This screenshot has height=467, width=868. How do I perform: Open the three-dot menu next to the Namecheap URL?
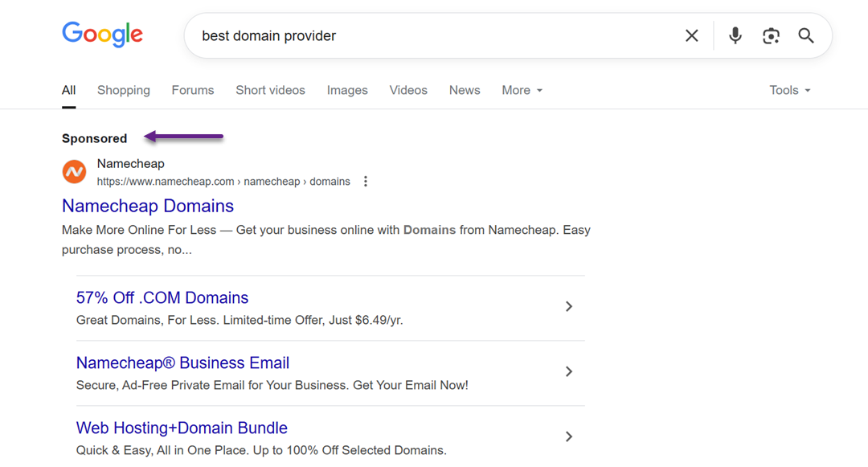366,182
